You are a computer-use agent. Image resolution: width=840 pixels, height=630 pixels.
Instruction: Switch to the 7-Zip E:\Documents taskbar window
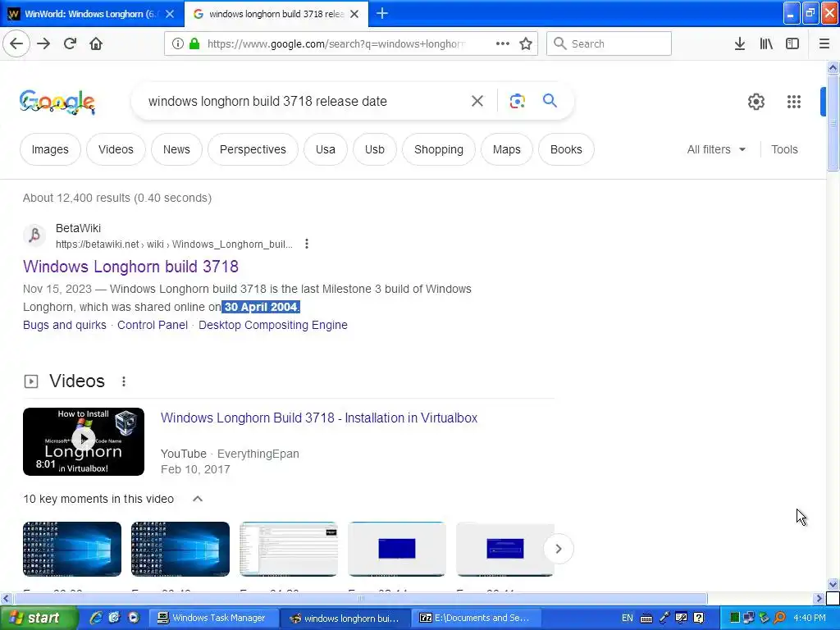pyautogui.click(x=475, y=619)
